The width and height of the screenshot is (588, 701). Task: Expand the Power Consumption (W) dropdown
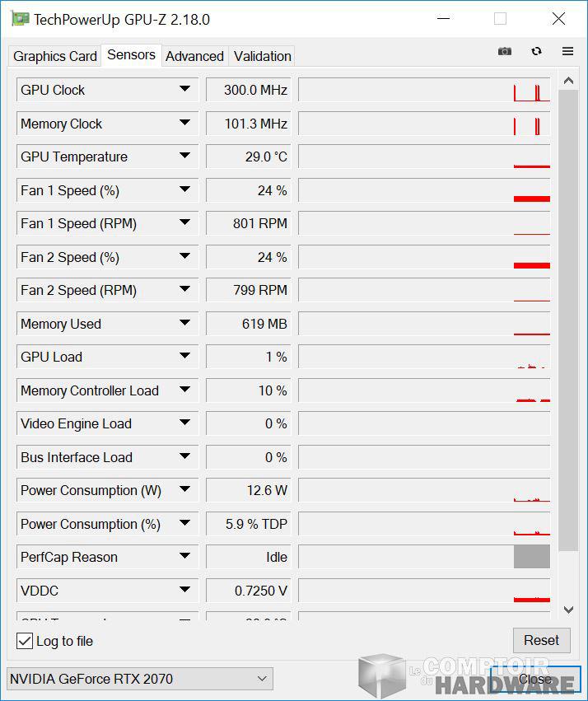(x=185, y=490)
